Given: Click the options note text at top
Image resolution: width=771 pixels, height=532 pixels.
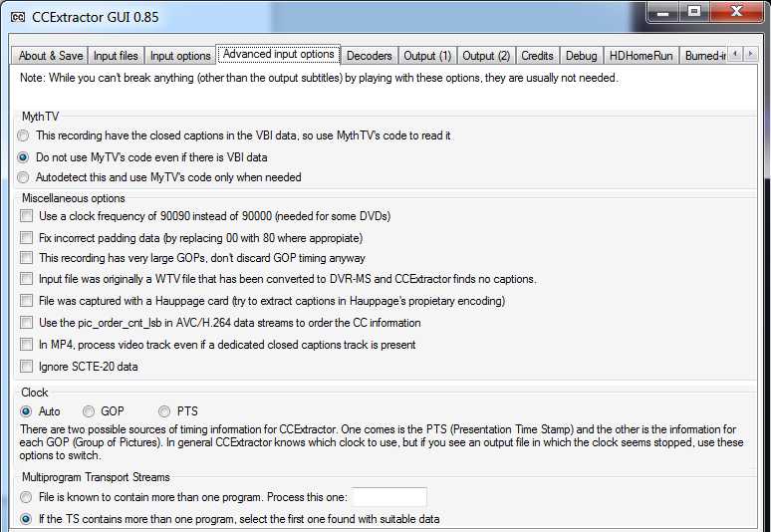Looking at the screenshot, I should tap(319, 78).
